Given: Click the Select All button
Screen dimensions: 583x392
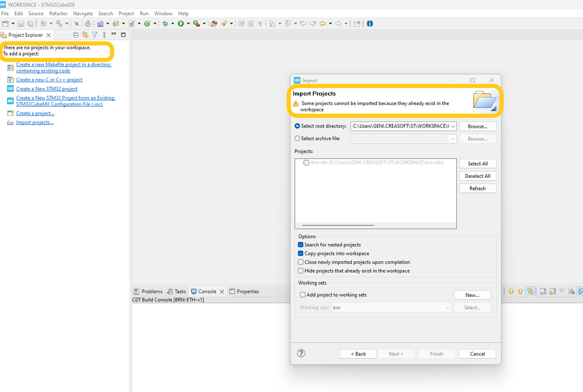Looking at the screenshot, I should 477,163.
